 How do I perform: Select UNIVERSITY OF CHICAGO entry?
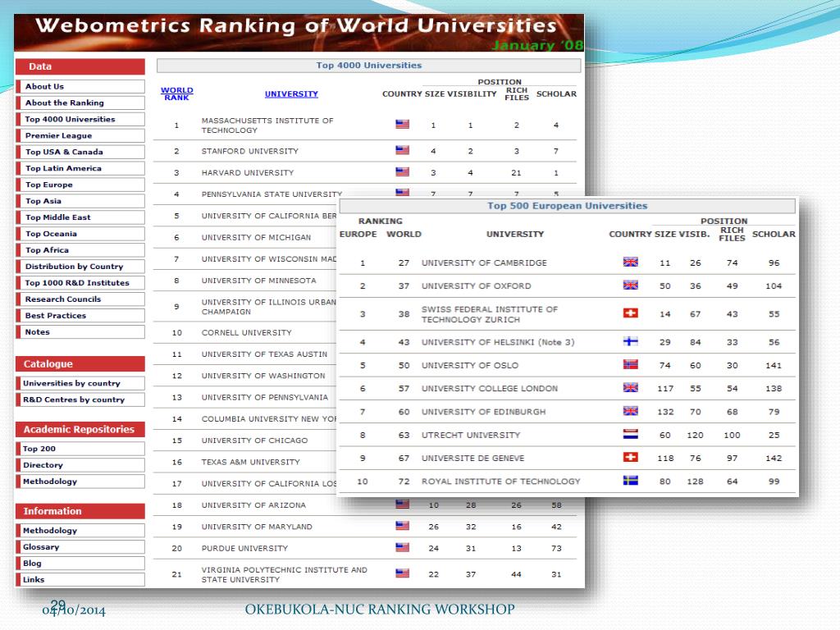point(254,441)
